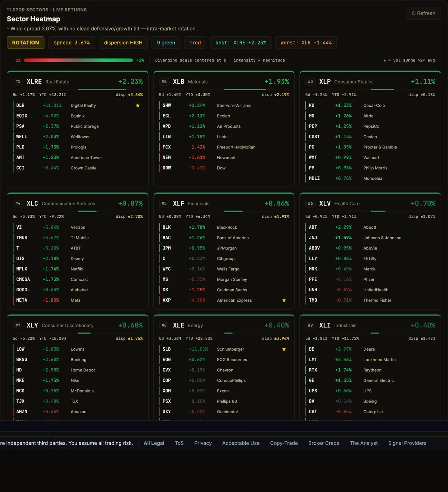448x492 pixels.
Task: Click the 9 green chip
Action: point(166,43)
